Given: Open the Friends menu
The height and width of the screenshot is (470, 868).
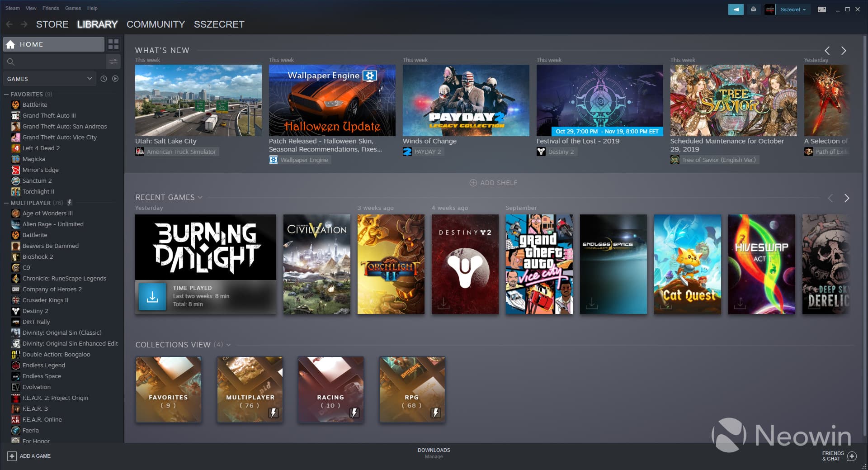Looking at the screenshot, I should point(50,8).
